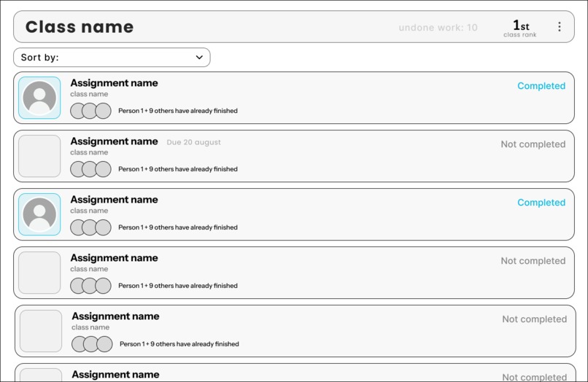Click user avatar thumbnail in topmost Completed card

(39, 98)
